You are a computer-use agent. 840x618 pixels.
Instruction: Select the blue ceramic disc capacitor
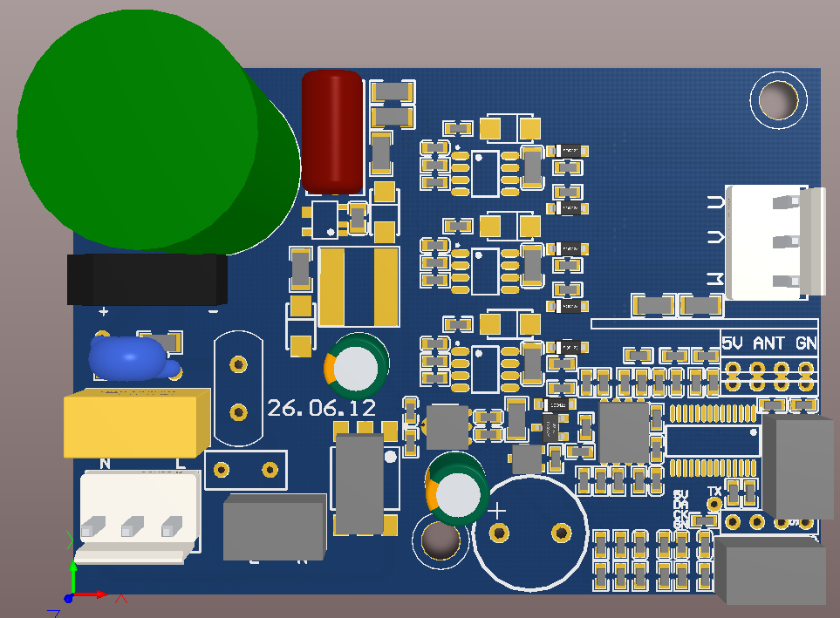click(132, 359)
